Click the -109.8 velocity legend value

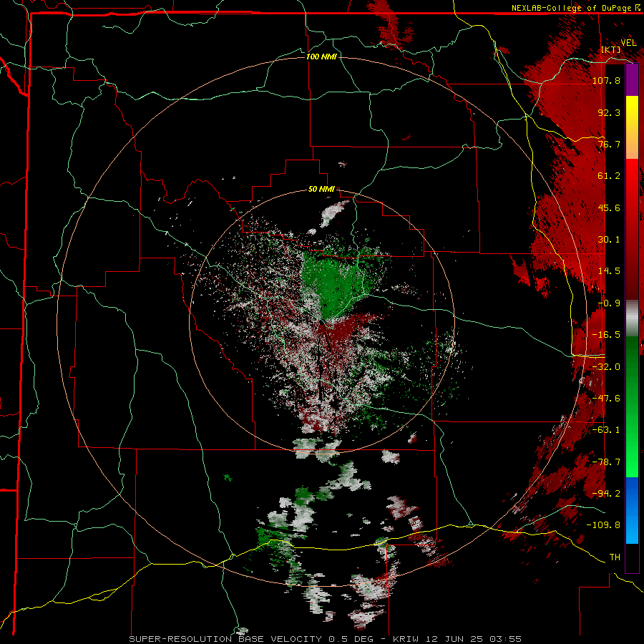603,525
